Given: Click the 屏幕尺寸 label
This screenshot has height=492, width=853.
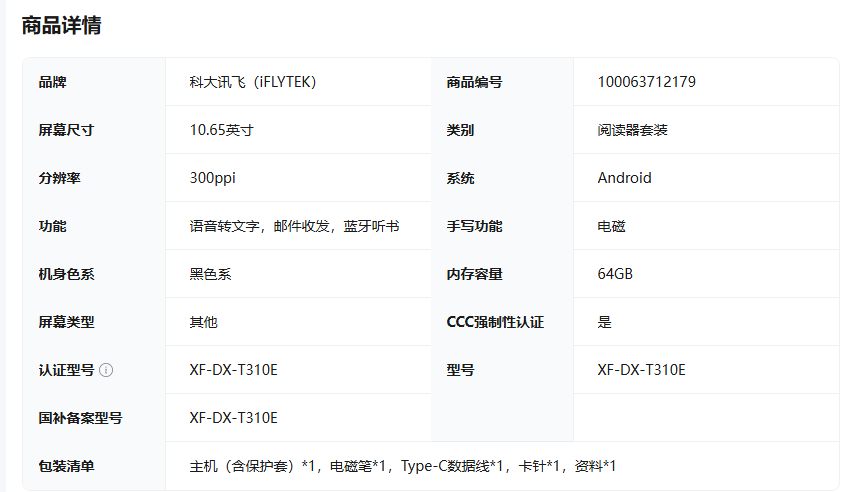Looking at the screenshot, I should coord(66,130).
